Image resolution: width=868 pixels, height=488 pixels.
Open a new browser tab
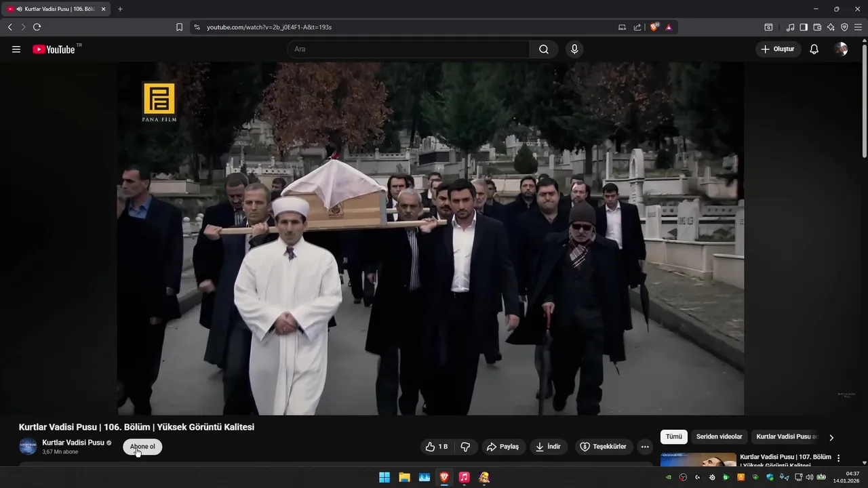click(120, 9)
